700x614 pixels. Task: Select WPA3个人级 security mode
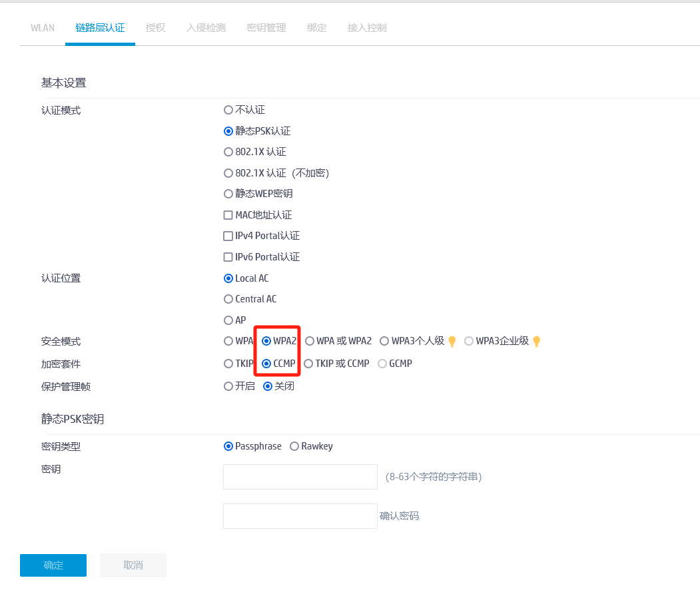pos(384,341)
